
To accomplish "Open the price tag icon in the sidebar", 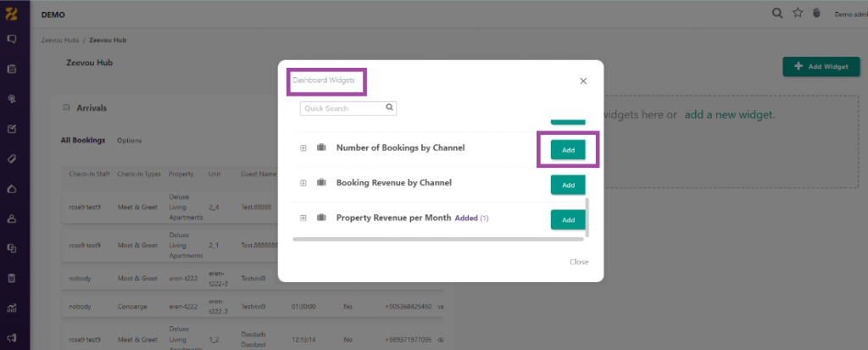I will click(12, 159).
